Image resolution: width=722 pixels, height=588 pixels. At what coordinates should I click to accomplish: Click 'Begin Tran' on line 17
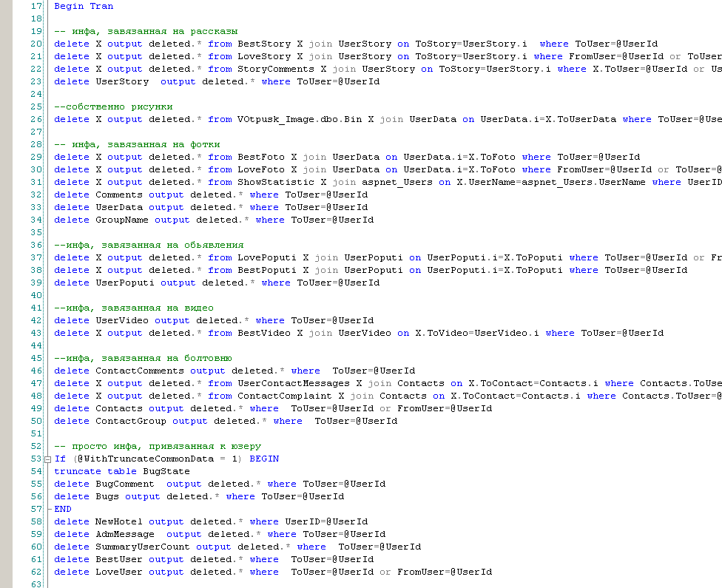tap(84, 6)
